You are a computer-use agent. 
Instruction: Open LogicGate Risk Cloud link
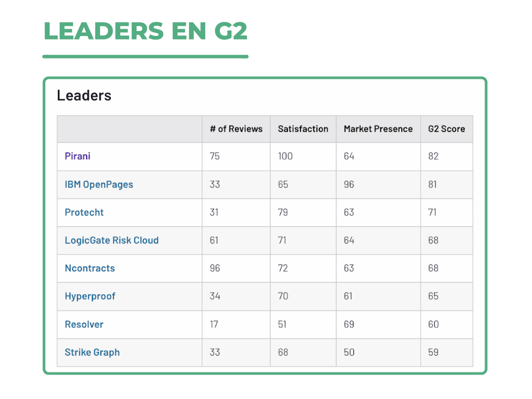click(x=112, y=240)
